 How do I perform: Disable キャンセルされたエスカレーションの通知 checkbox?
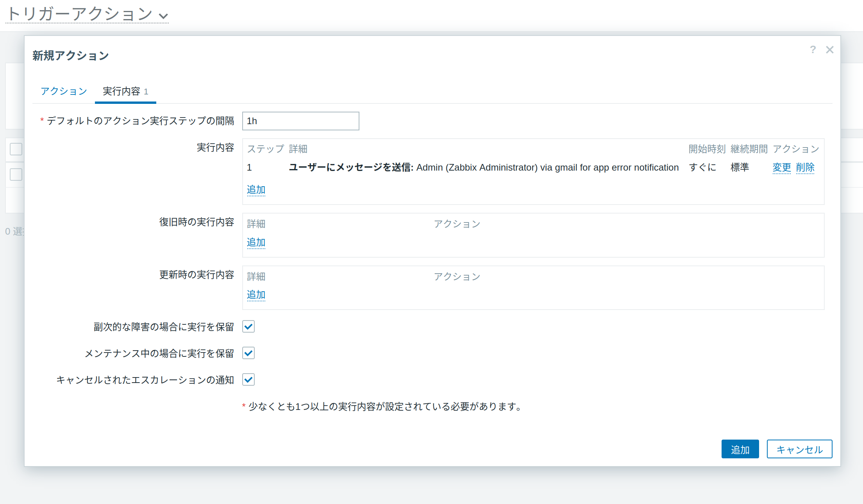248,379
